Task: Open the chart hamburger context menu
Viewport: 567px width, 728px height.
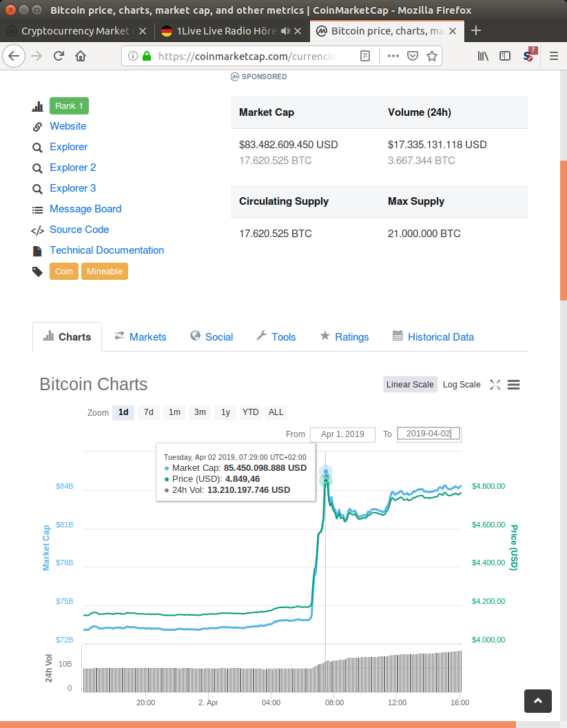Action: pyautogui.click(x=513, y=385)
